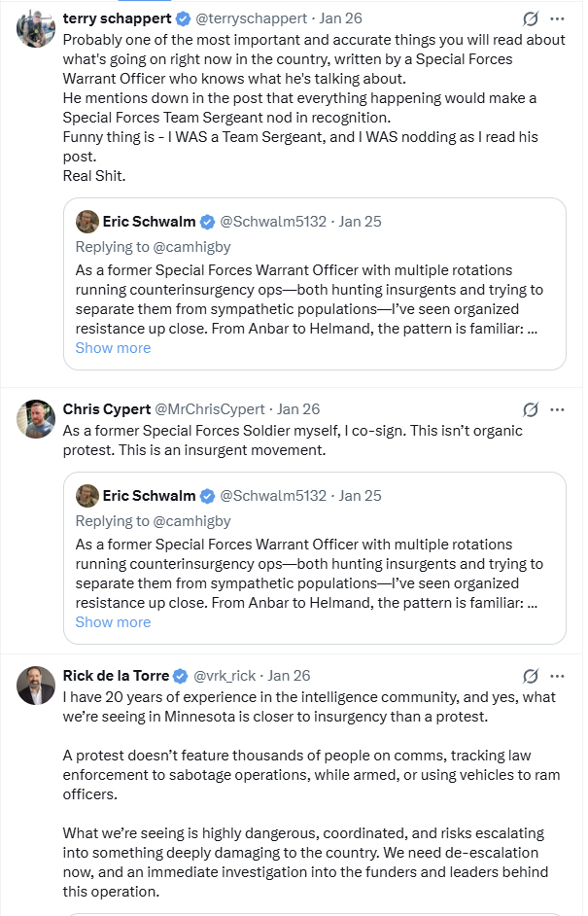
Task: Click Grok icon on Rick de la Torre's post
Action: (x=531, y=676)
